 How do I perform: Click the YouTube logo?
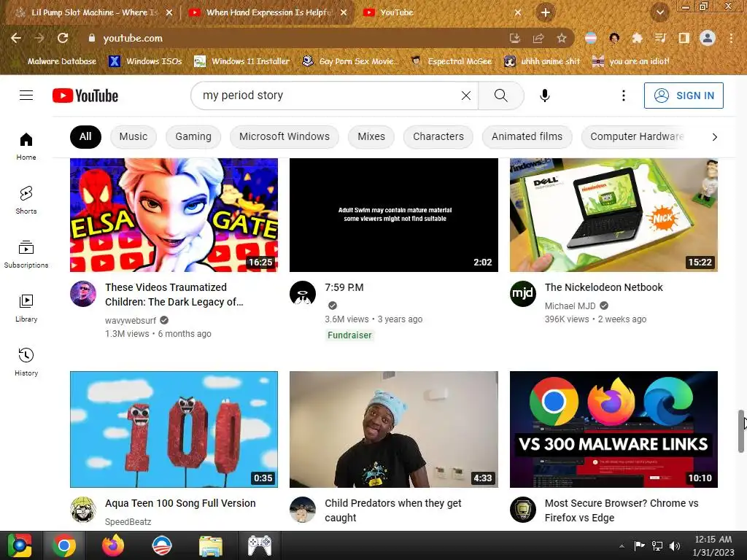85,96
